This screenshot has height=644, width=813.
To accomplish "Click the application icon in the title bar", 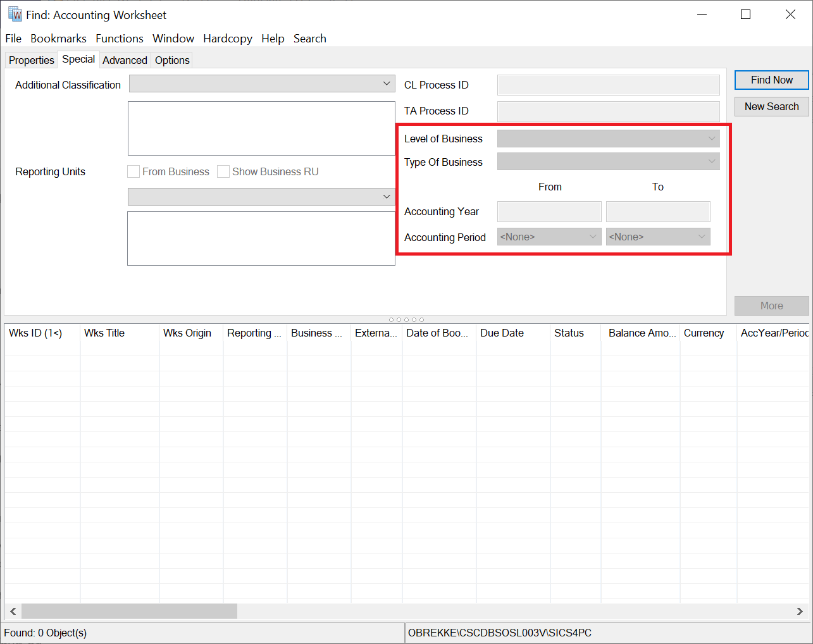I will pyautogui.click(x=15, y=14).
